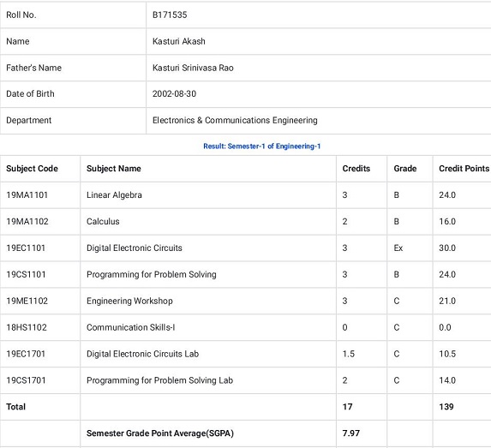
Task: Click the Subject Name column header
Action: (114, 169)
